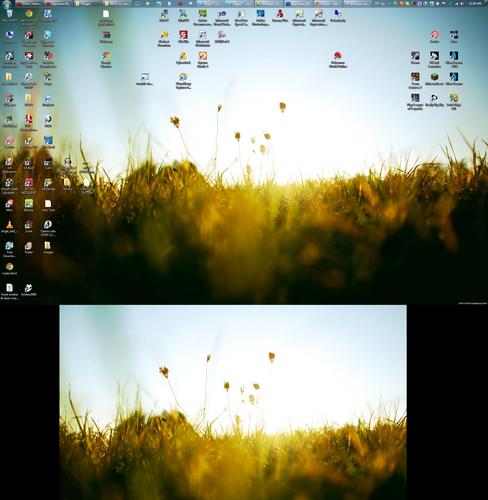This screenshot has width=488, height=500.
Task: Open Chrome shortcut at bottom of left column
Action: [x=9, y=267]
